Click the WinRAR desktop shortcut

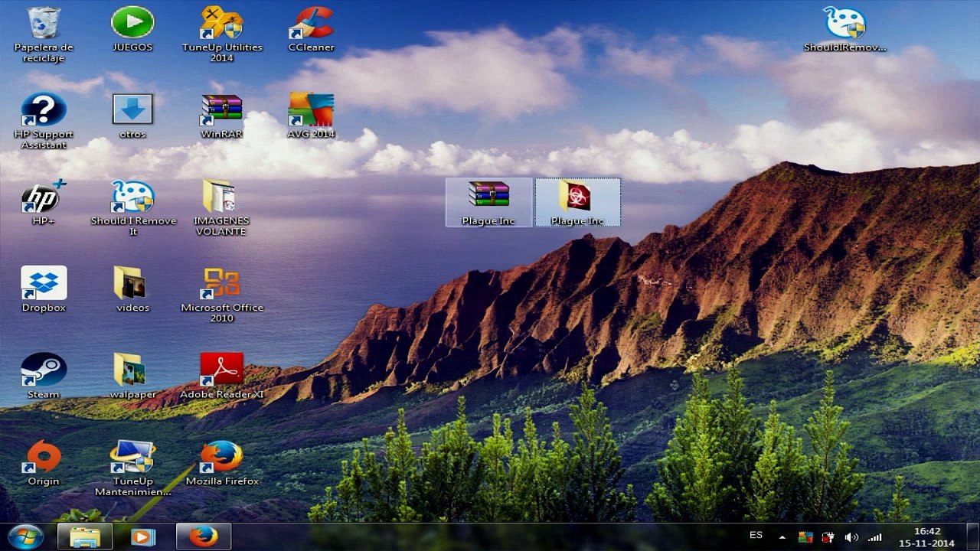pyautogui.click(x=222, y=116)
